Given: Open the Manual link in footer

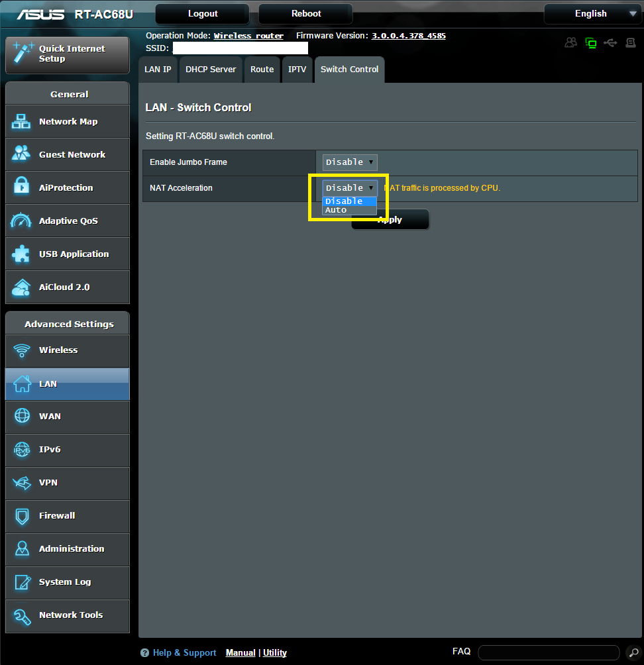Looking at the screenshot, I should 241,653.
